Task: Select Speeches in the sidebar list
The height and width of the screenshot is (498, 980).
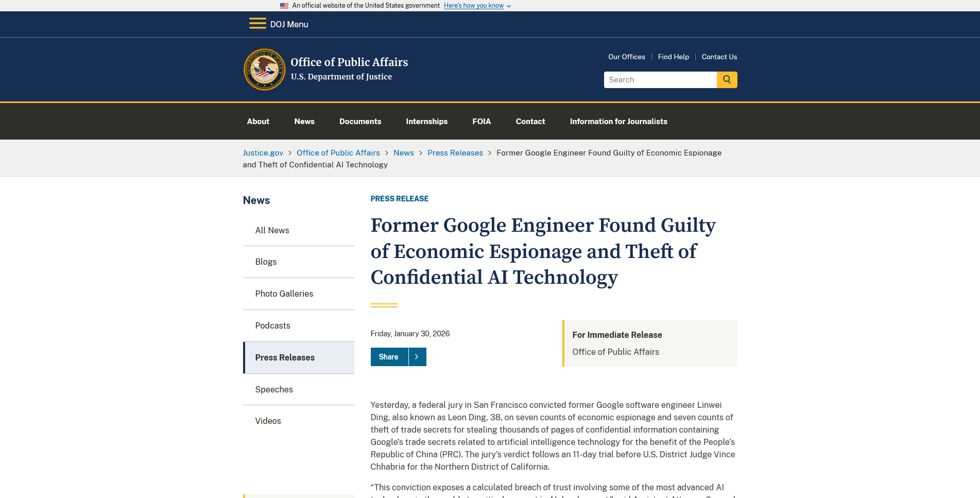Action: (274, 389)
